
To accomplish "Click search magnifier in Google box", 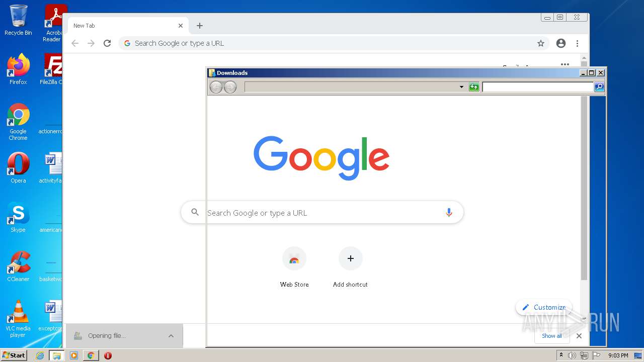I will (195, 213).
